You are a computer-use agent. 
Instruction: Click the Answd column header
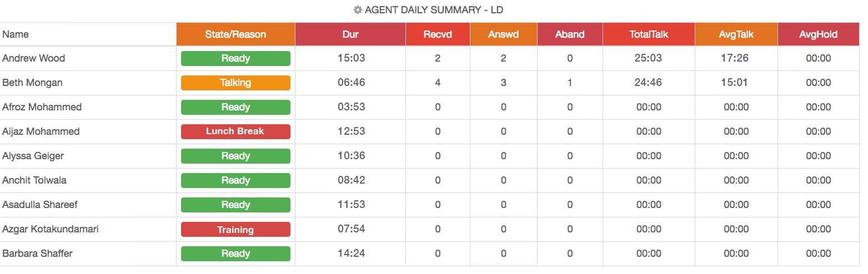(503, 34)
